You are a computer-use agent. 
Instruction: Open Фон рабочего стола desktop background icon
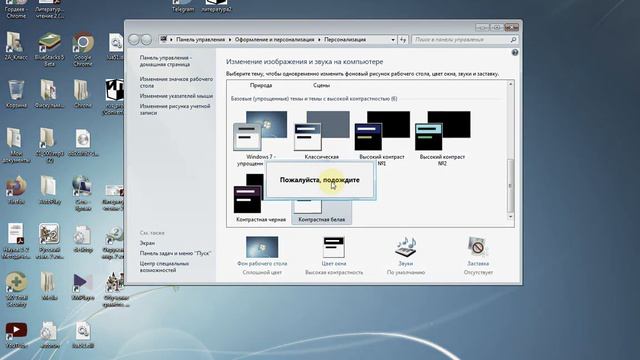(262, 247)
